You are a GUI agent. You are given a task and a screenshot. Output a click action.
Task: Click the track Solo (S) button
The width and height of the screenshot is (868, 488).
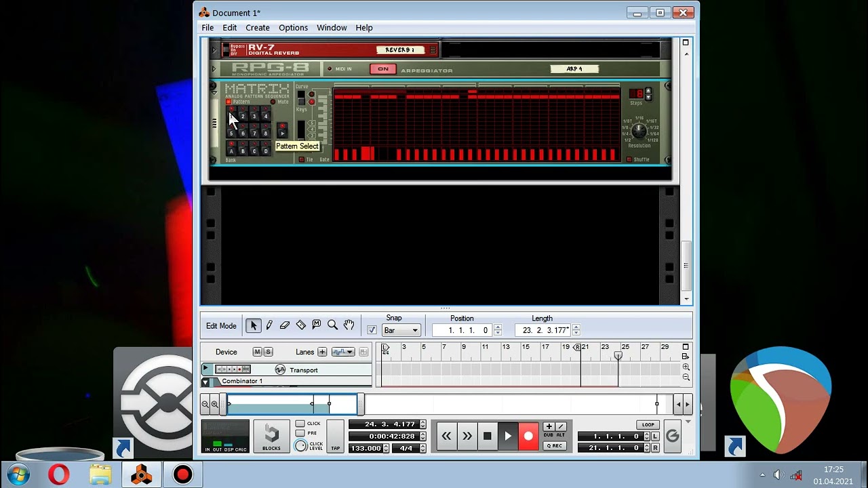268,352
